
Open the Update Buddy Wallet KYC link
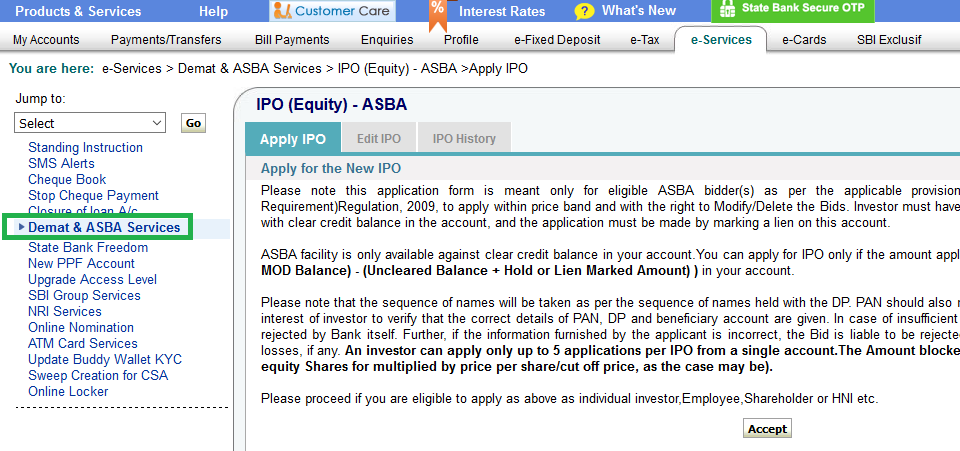105,359
